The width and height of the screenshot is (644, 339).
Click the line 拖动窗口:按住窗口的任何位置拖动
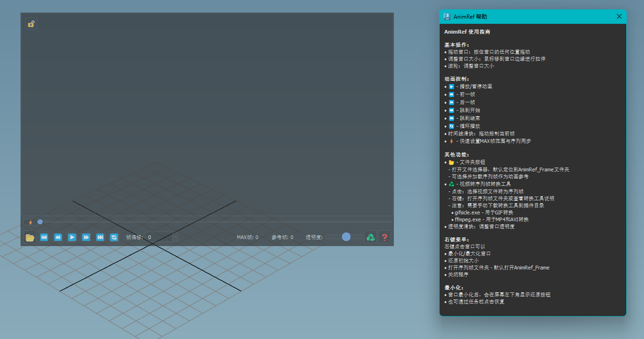[x=487, y=52]
